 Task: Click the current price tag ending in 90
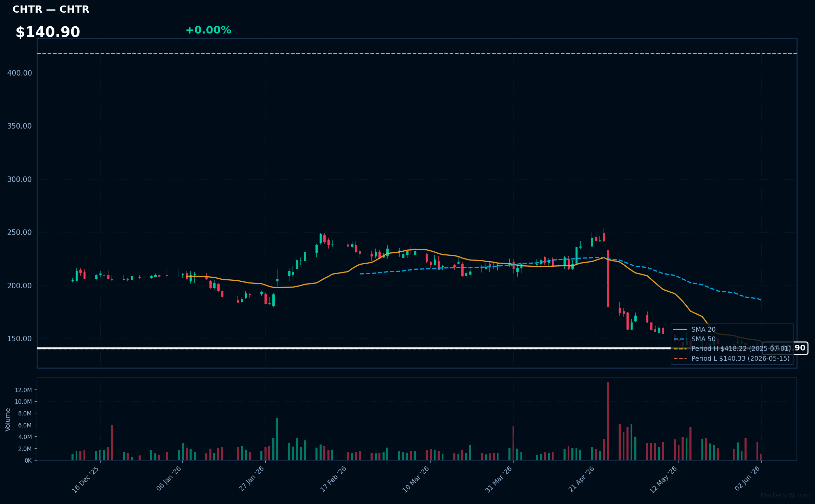[785, 348]
